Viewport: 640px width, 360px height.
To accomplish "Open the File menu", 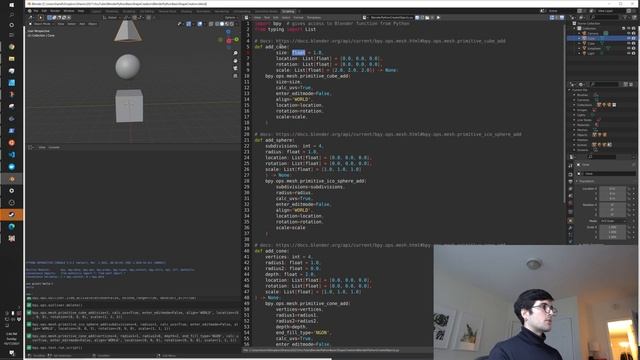I will pyautogui.click(x=36, y=11).
